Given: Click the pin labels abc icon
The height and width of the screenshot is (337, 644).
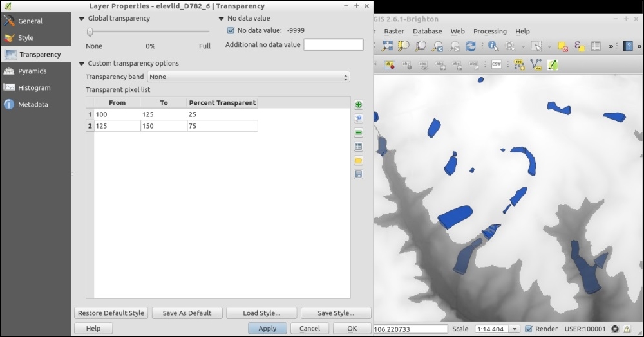Looking at the screenshot, I should [406, 65].
